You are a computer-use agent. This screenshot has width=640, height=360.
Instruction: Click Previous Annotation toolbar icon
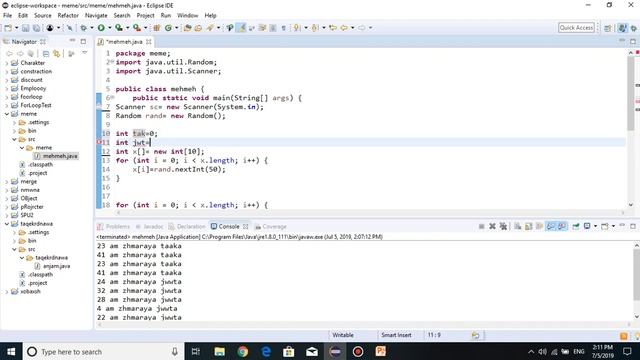click(315, 28)
